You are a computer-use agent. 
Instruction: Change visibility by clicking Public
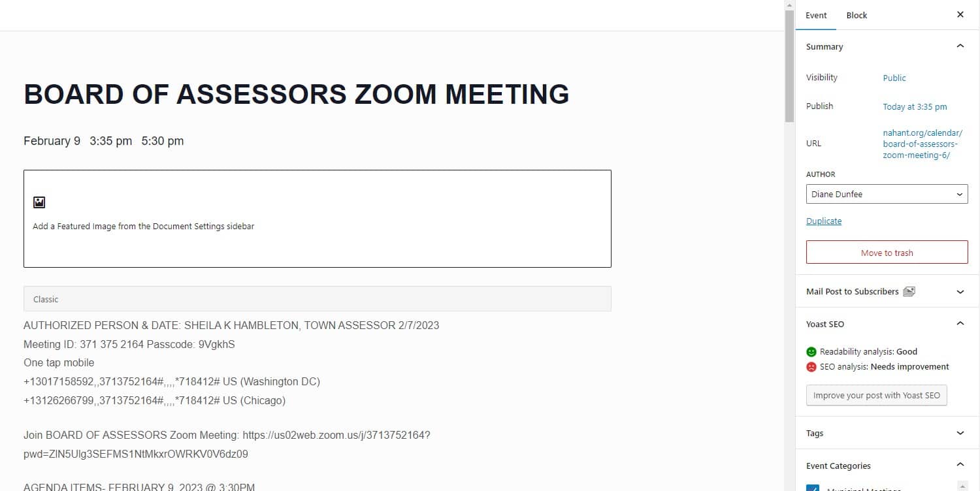coord(894,78)
